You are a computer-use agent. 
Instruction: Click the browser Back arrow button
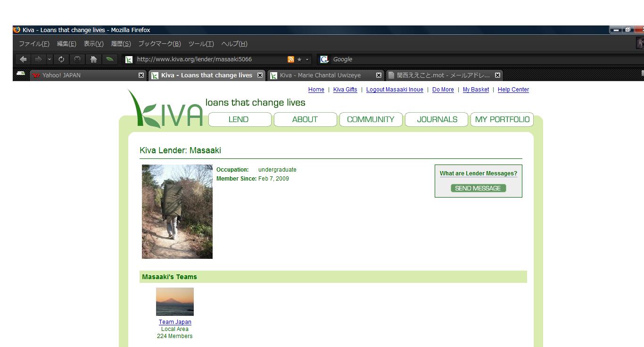[x=23, y=59]
